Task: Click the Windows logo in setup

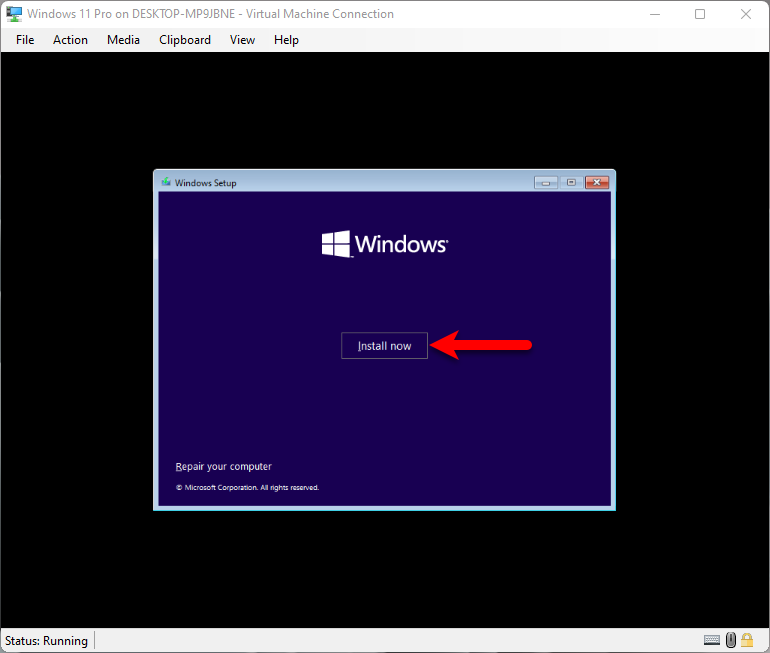Action: 385,244
